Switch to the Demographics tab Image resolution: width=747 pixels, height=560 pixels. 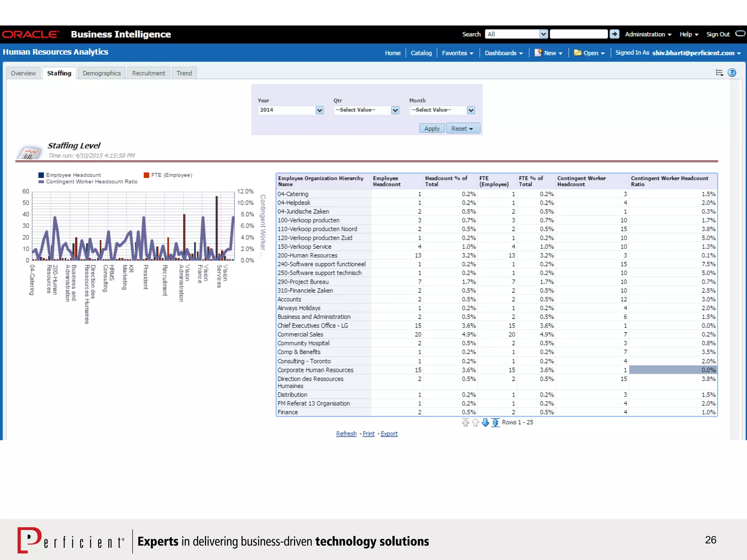click(101, 73)
